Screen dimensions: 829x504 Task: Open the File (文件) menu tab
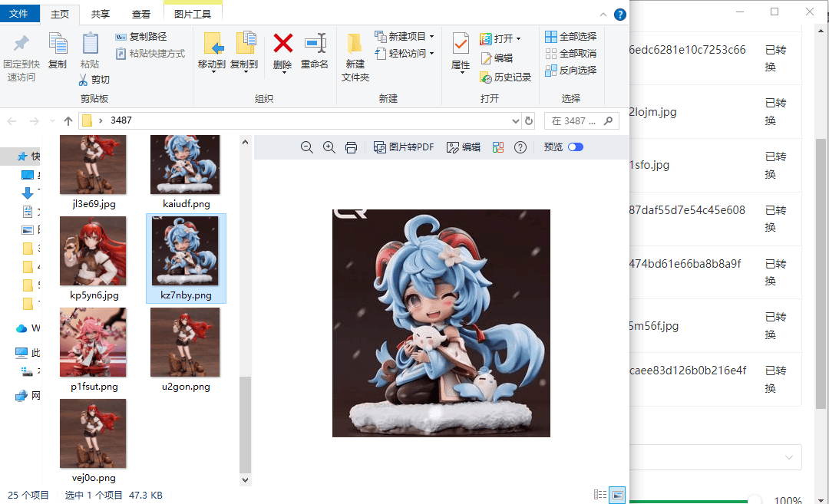click(x=19, y=13)
